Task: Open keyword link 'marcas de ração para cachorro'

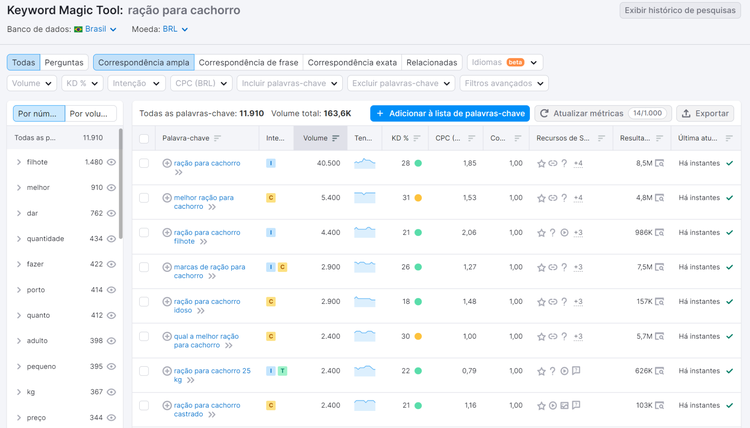Action: (x=210, y=271)
